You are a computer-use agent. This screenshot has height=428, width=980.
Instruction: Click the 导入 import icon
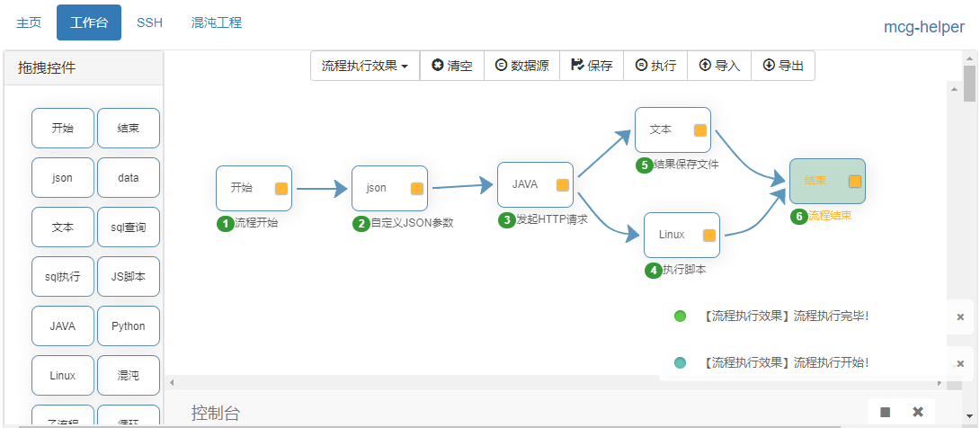point(705,66)
